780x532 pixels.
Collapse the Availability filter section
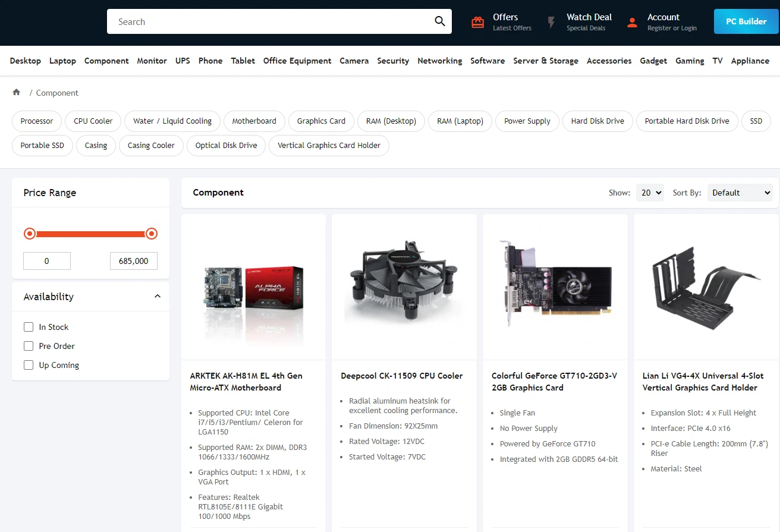158,296
